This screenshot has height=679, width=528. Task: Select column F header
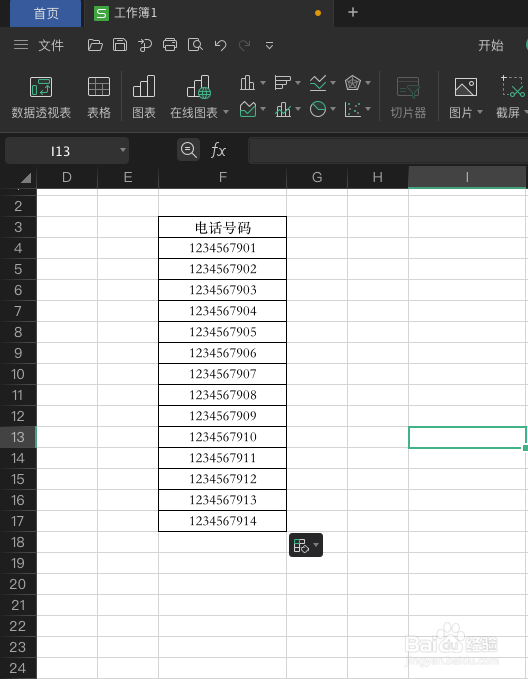(222, 177)
